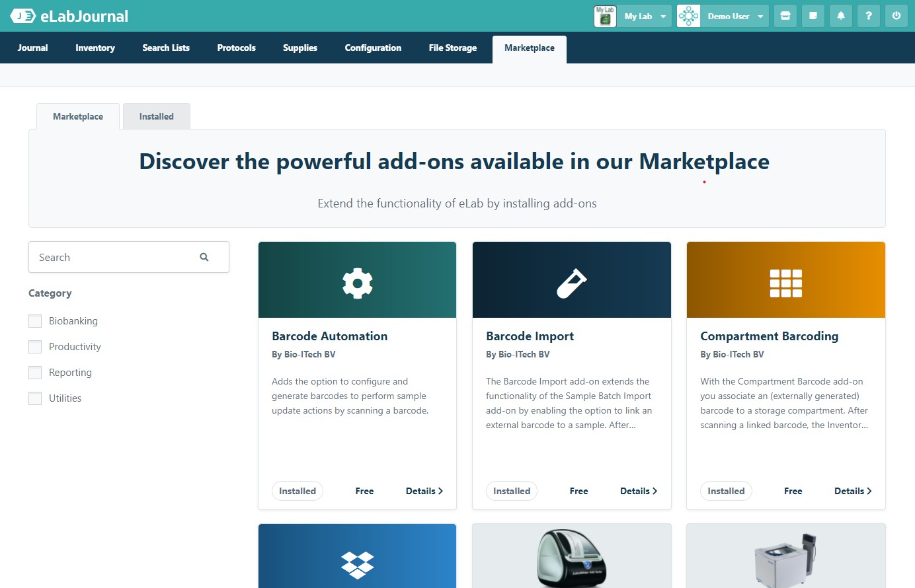The width and height of the screenshot is (915, 588).
Task: Click the Free label on Barcode Import
Action: click(578, 491)
